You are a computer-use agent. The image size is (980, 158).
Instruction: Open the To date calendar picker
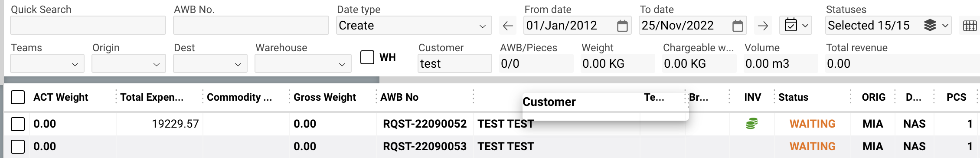pyautogui.click(x=738, y=26)
